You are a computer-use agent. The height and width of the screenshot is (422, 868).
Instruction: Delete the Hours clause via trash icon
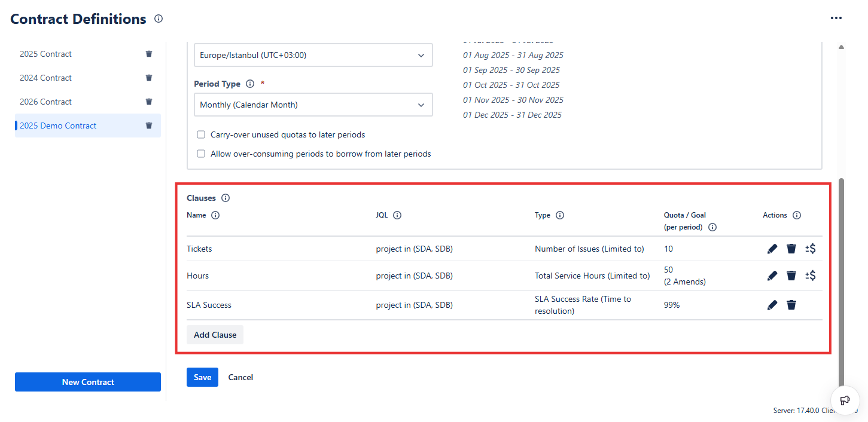pyautogui.click(x=791, y=276)
